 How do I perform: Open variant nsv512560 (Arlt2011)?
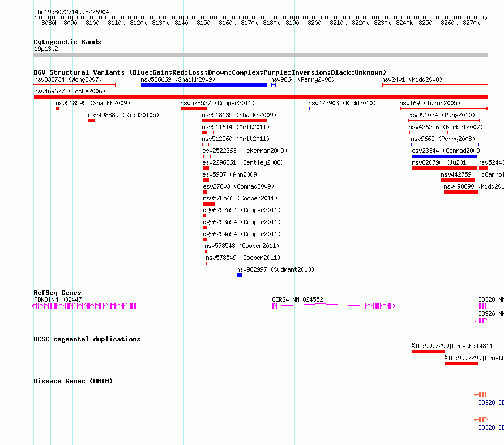click(236, 139)
